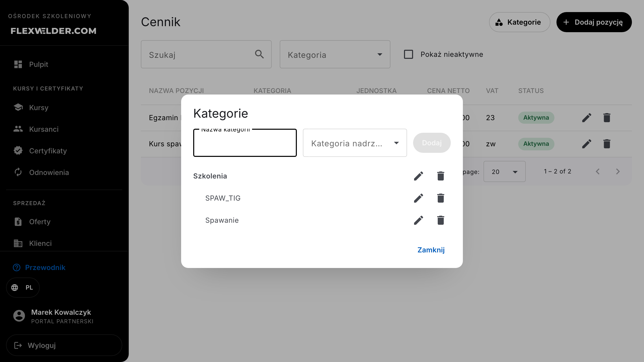Focus the Nazwa kategorii input field
Image resolution: width=644 pixels, height=362 pixels.
245,143
